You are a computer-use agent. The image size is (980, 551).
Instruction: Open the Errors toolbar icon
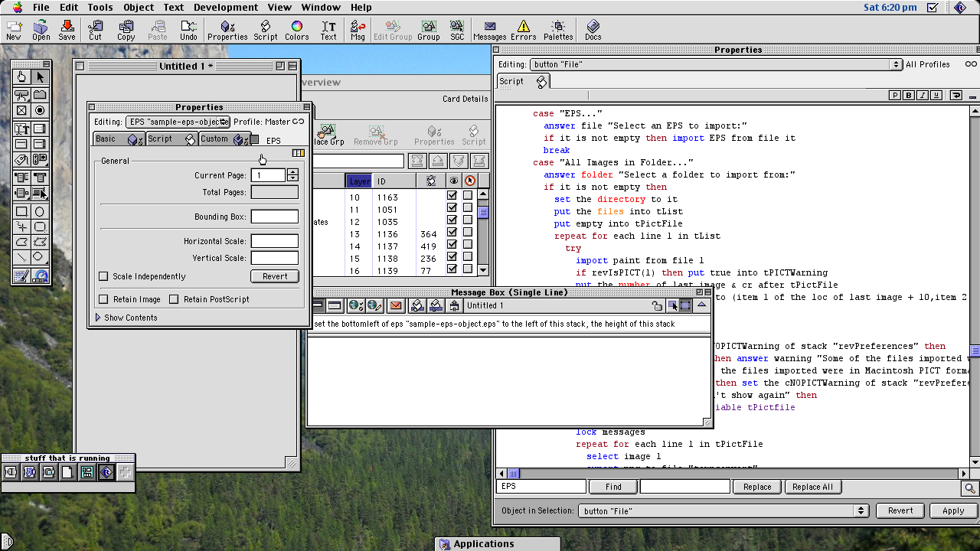pos(524,31)
